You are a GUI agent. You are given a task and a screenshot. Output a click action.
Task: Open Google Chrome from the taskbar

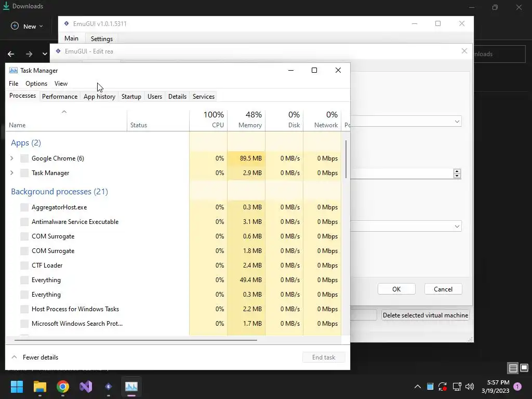click(x=63, y=387)
